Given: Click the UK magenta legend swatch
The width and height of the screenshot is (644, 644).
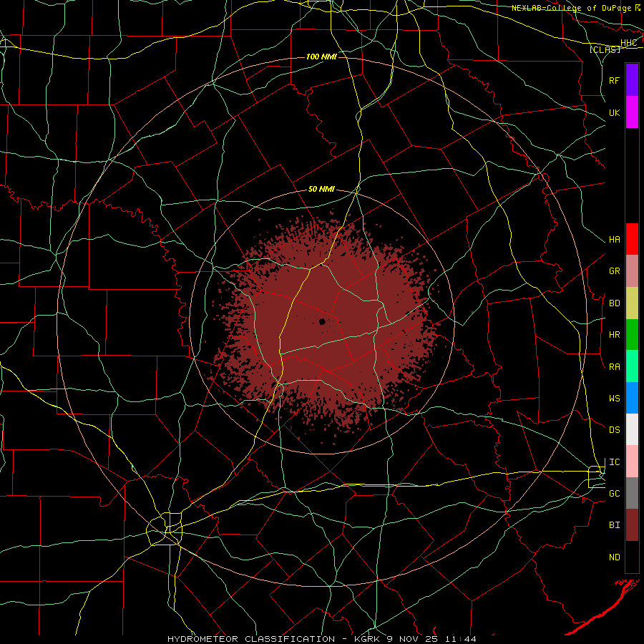Looking at the screenshot, I should (632, 112).
